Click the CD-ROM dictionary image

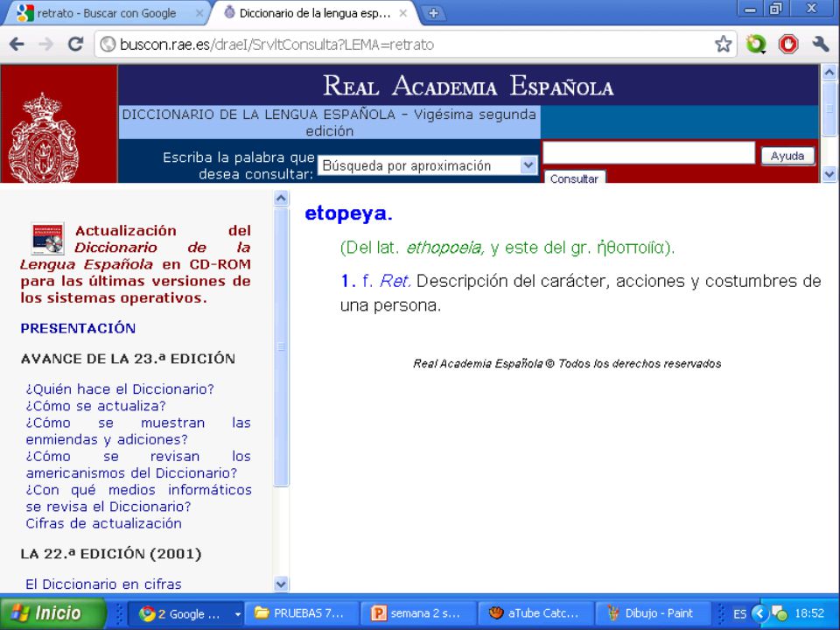[47, 238]
